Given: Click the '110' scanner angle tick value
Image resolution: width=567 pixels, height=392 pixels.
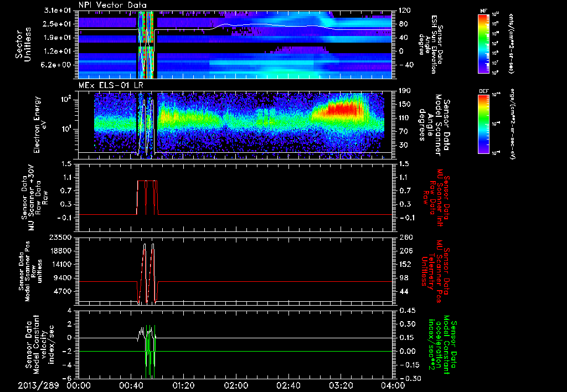Looking at the screenshot, I should (x=405, y=118).
